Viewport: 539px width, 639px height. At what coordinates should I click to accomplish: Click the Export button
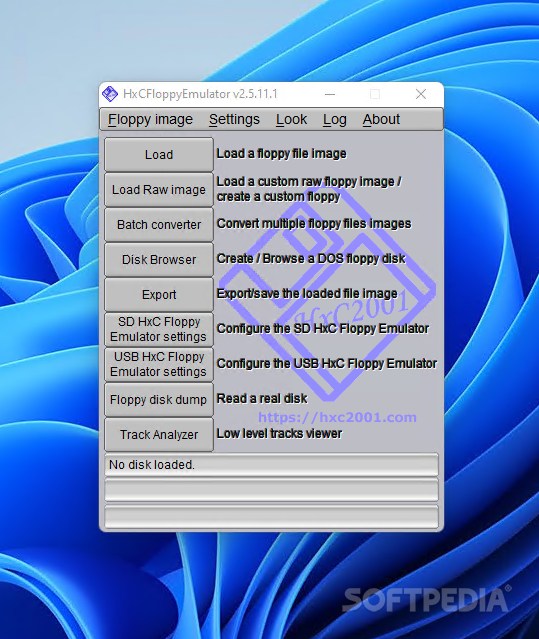159,295
